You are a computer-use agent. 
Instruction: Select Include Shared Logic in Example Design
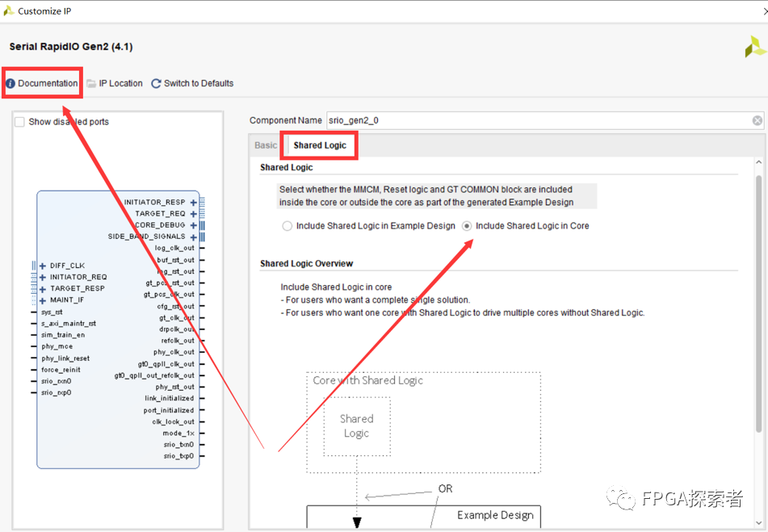[x=287, y=225]
